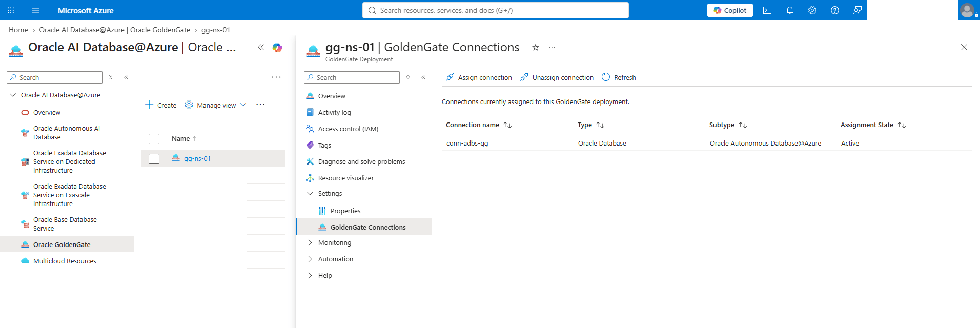Open more options next to the star

(552, 47)
